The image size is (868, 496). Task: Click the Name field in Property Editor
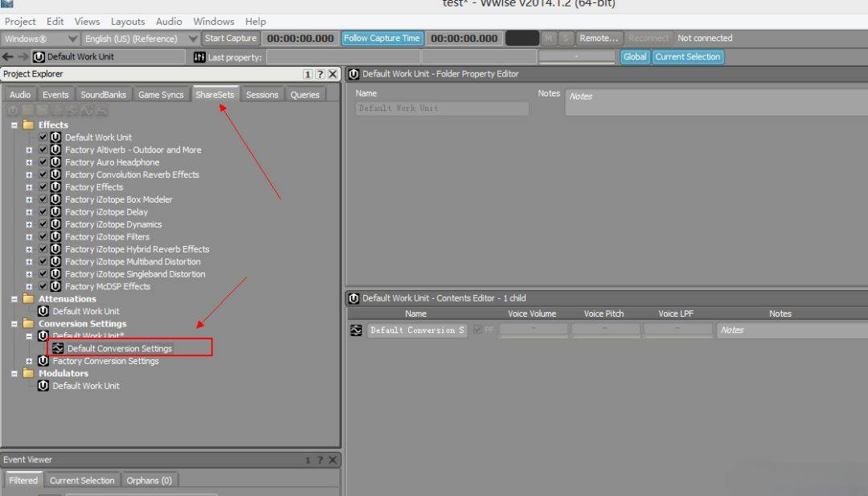coord(442,109)
